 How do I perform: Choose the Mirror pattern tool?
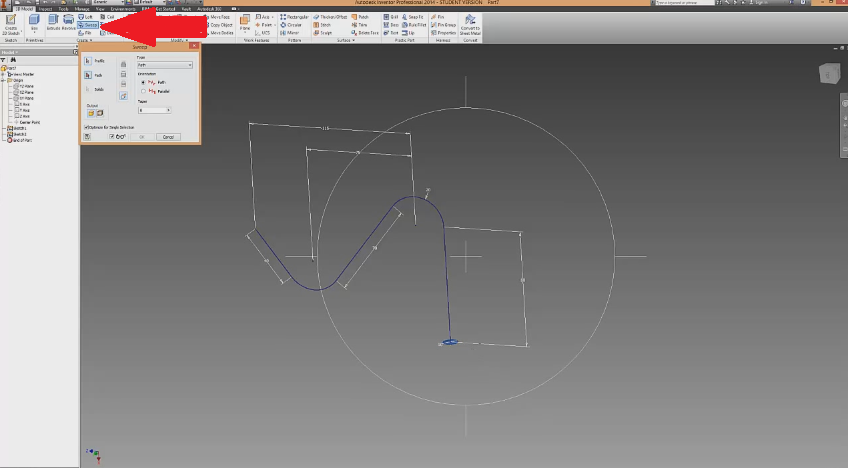coord(290,33)
